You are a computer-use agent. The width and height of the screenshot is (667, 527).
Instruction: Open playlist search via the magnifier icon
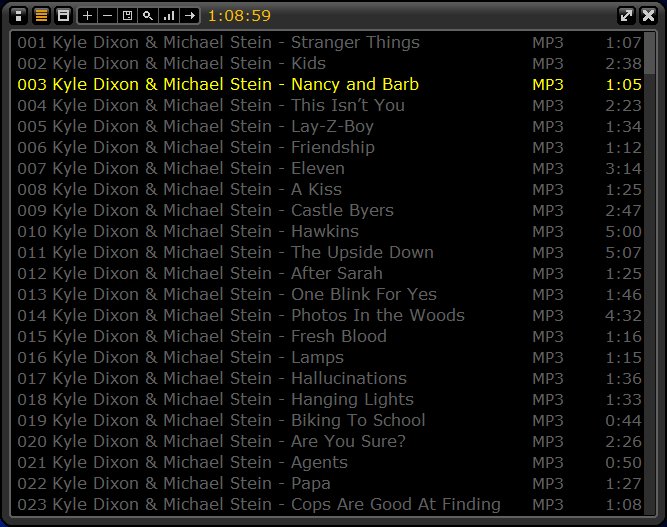click(x=148, y=16)
